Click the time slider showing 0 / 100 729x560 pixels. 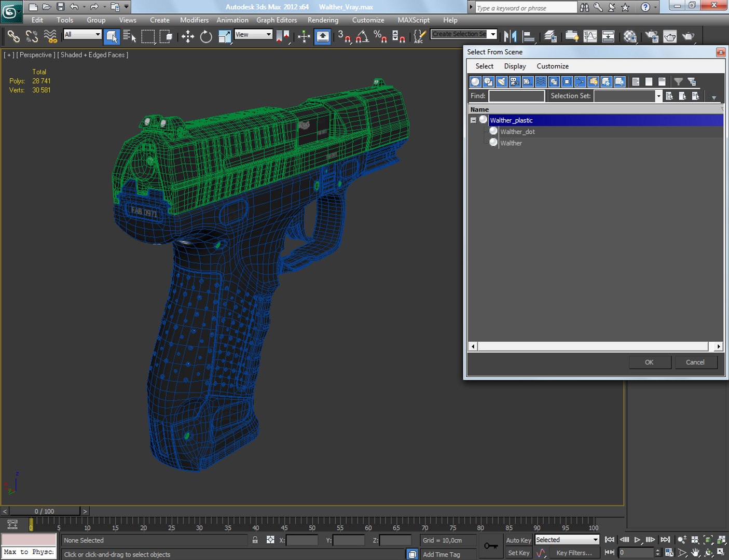point(45,511)
